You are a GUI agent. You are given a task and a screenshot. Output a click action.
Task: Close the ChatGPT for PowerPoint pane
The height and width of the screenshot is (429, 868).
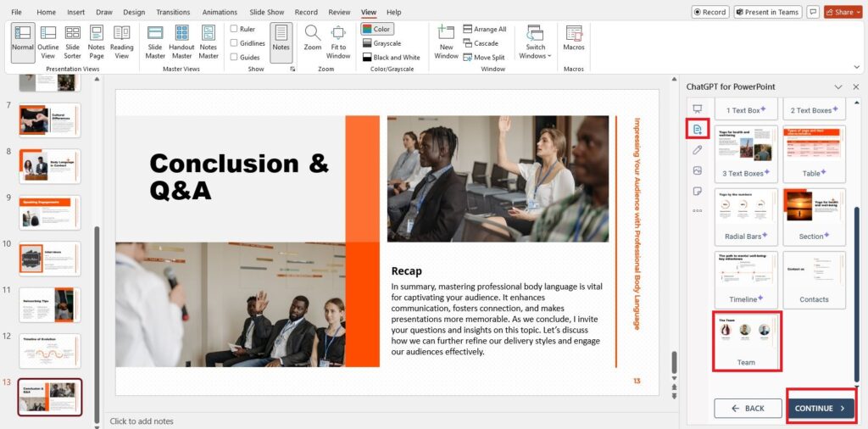856,87
